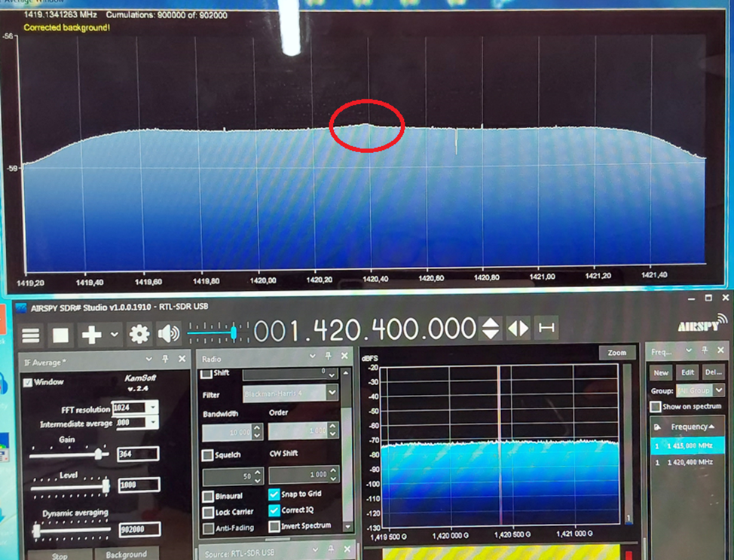The width and height of the screenshot is (734, 560).
Task: Click the CW Shift spinner arrows
Action: pyautogui.click(x=333, y=474)
